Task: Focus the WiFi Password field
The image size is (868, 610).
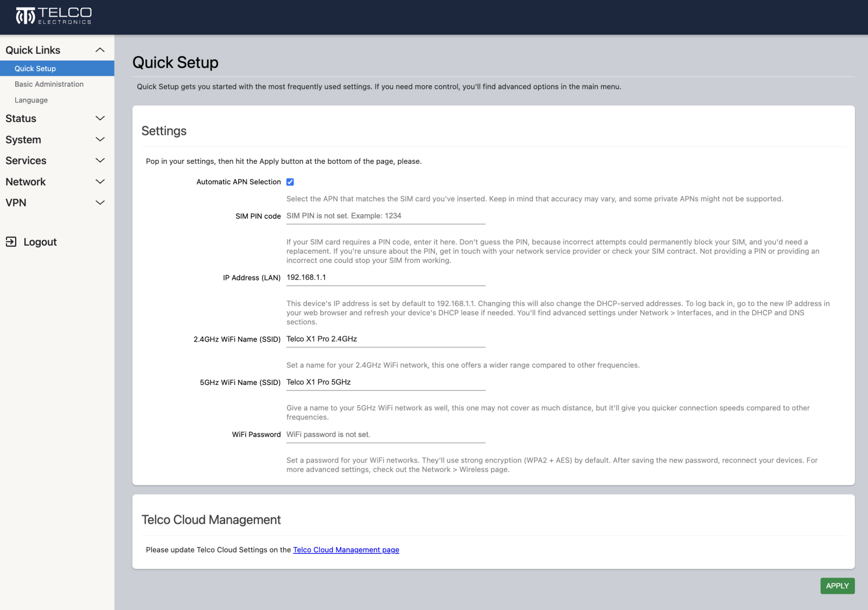Action: point(386,435)
